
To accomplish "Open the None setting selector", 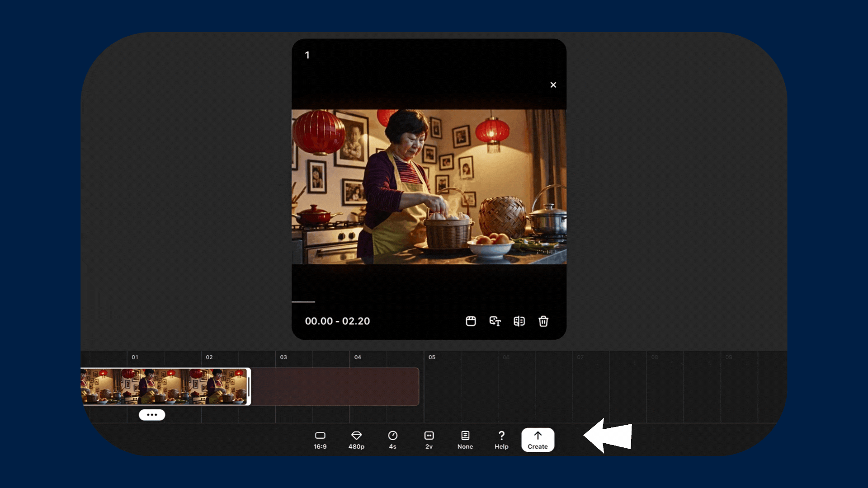I will tap(465, 440).
